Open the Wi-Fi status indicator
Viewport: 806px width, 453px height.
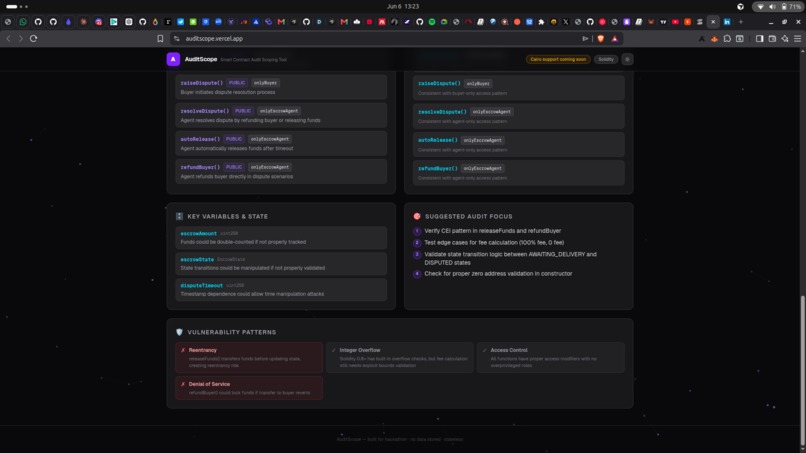coord(760,7)
